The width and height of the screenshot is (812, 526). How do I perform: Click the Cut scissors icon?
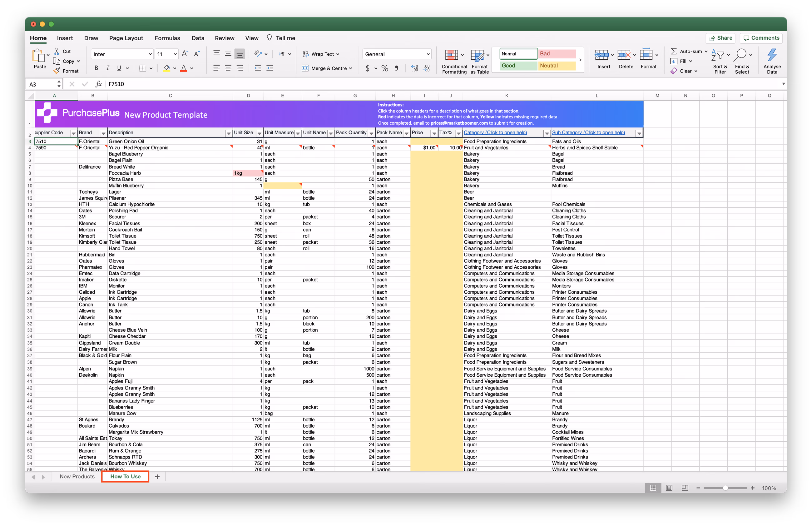[57, 51]
